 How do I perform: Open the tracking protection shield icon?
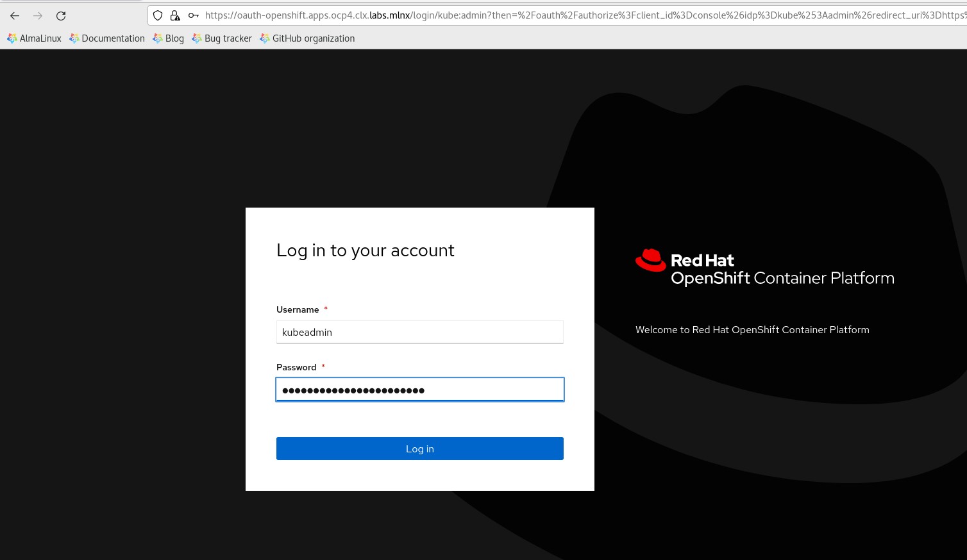[158, 15]
